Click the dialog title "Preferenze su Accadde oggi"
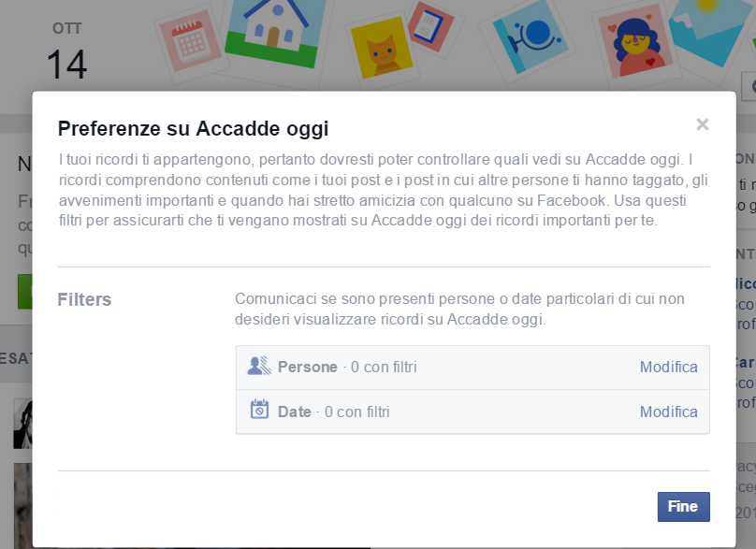The height and width of the screenshot is (549, 756). pyautogui.click(x=193, y=128)
